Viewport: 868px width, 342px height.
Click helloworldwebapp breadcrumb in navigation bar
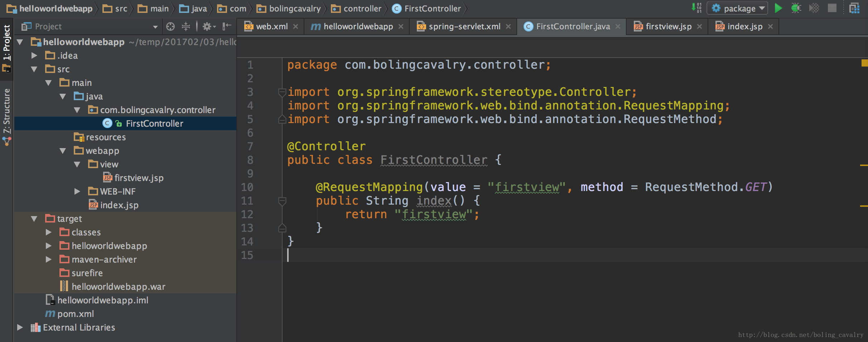point(50,9)
